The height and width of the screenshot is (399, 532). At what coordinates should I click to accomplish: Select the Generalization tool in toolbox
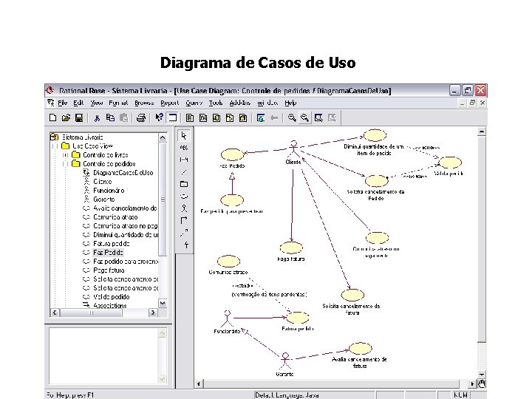pyautogui.click(x=186, y=245)
